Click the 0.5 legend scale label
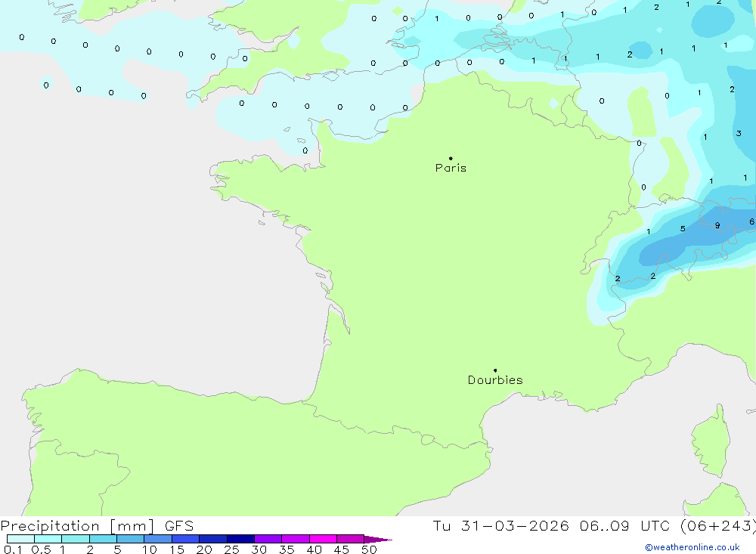Screen dimensions: 756x554 coord(42,549)
